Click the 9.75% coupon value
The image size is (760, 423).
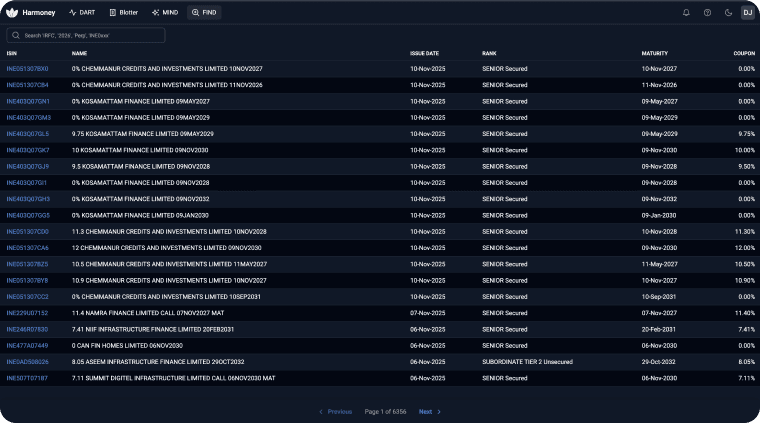coord(746,134)
